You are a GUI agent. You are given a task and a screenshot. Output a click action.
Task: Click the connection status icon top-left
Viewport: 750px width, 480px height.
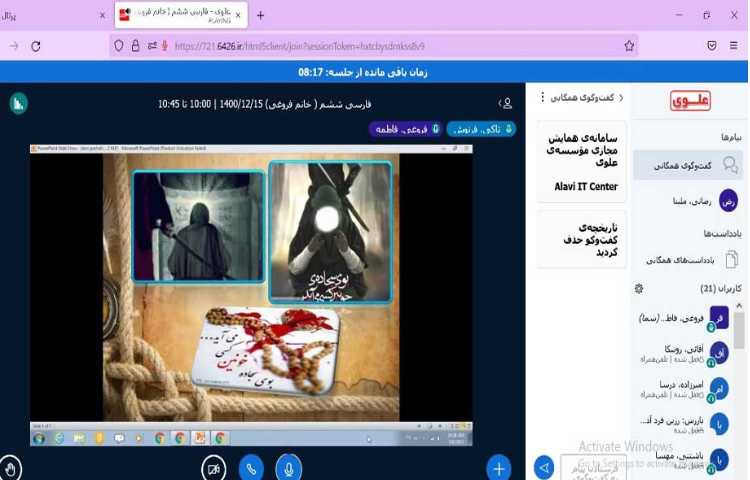point(19,103)
